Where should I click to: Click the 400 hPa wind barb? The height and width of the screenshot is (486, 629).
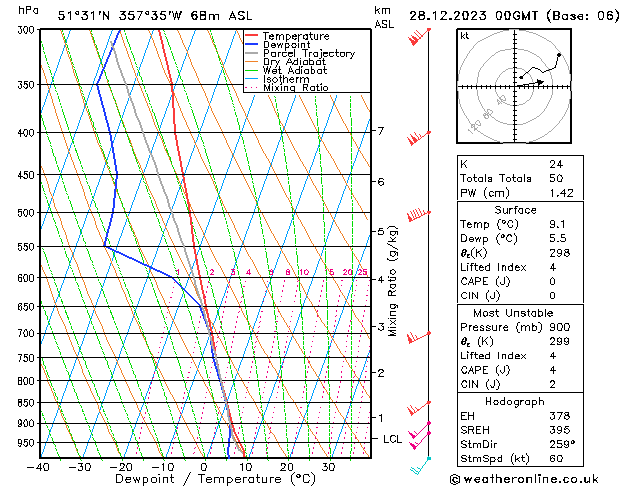pos(419,138)
